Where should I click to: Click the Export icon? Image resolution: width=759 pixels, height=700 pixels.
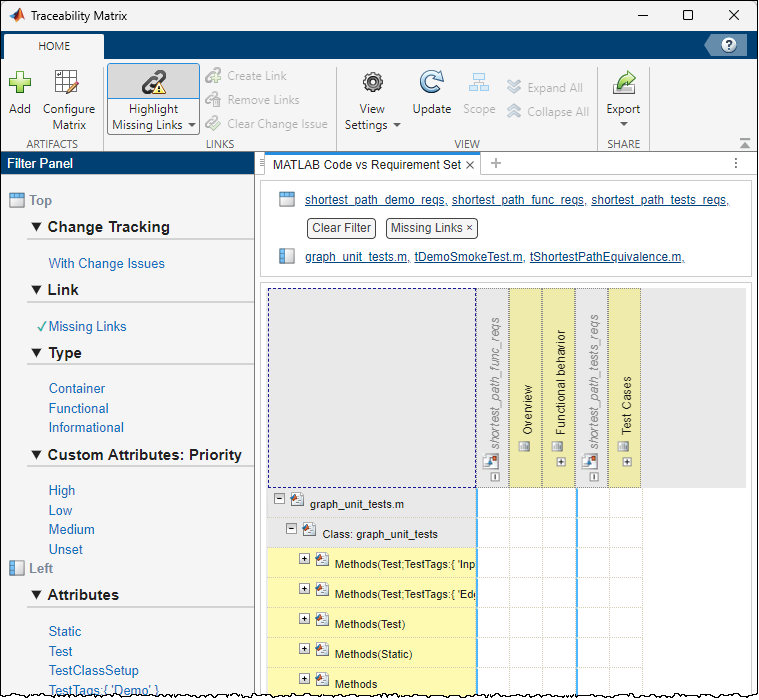point(623,84)
